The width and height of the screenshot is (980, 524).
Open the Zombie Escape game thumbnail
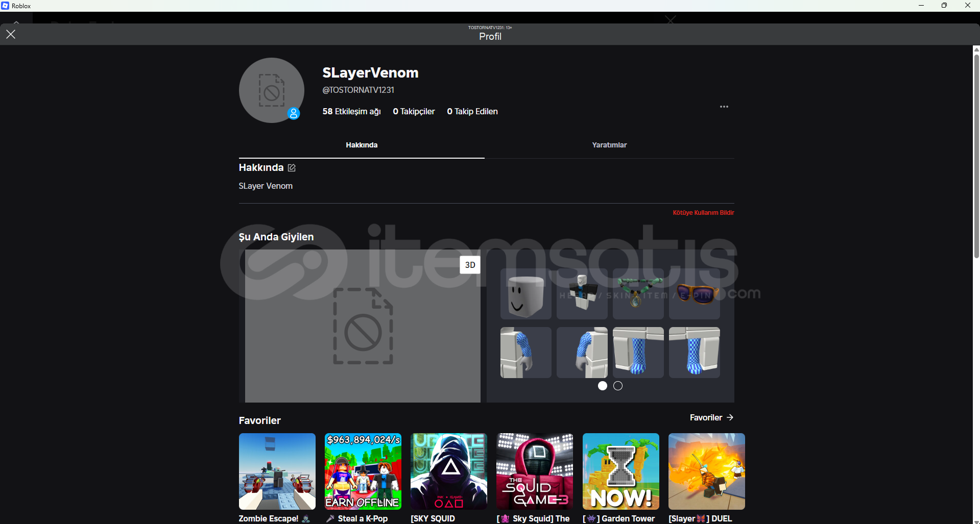[x=277, y=471]
